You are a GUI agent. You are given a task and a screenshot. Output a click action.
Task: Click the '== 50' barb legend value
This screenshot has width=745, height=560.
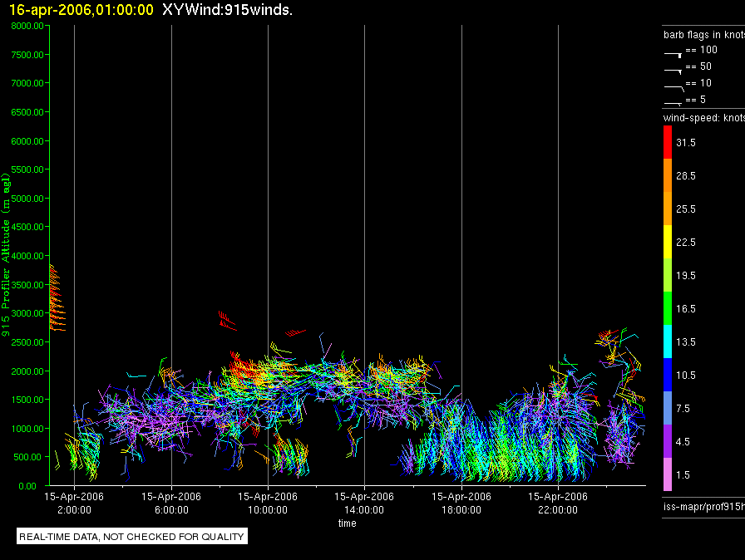698,66
